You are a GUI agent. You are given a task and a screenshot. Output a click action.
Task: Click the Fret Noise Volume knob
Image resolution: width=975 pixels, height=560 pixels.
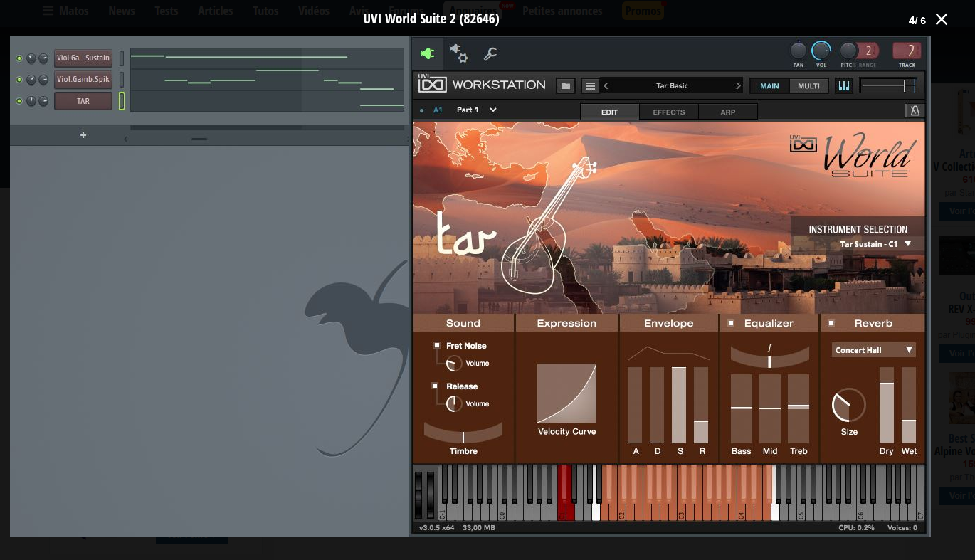pyautogui.click(x=453, y=364)
